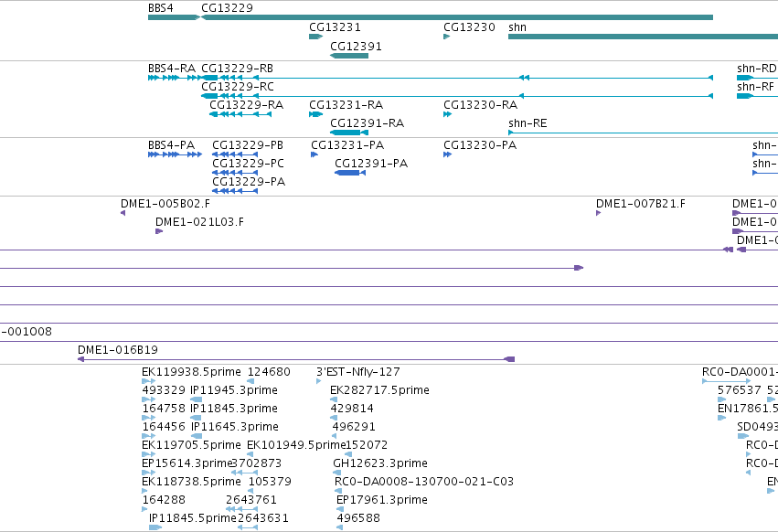Click the IP11845.5prime EST
The width and height of the screenshot is (778, 532).
[x=155, y=527]
